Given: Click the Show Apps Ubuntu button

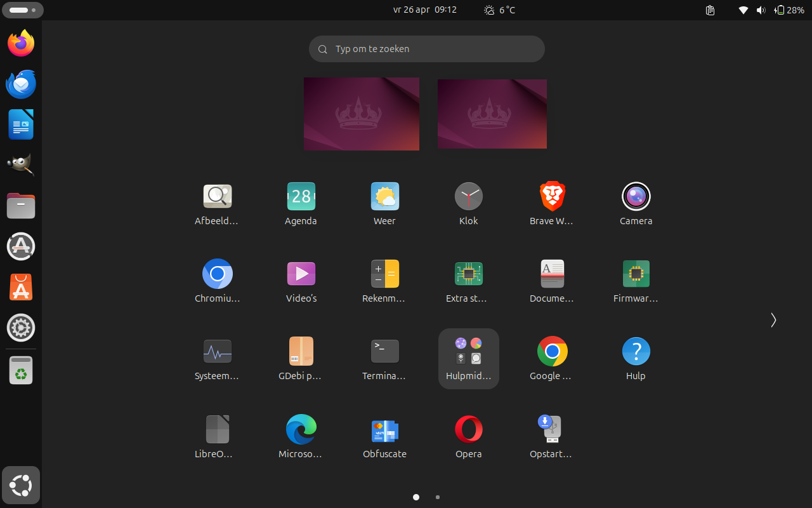Looking at the screenshot, I should click(21, 486).
